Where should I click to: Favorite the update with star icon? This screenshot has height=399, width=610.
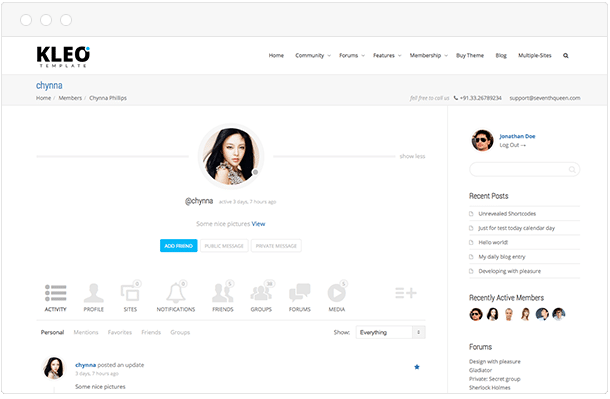417,367
